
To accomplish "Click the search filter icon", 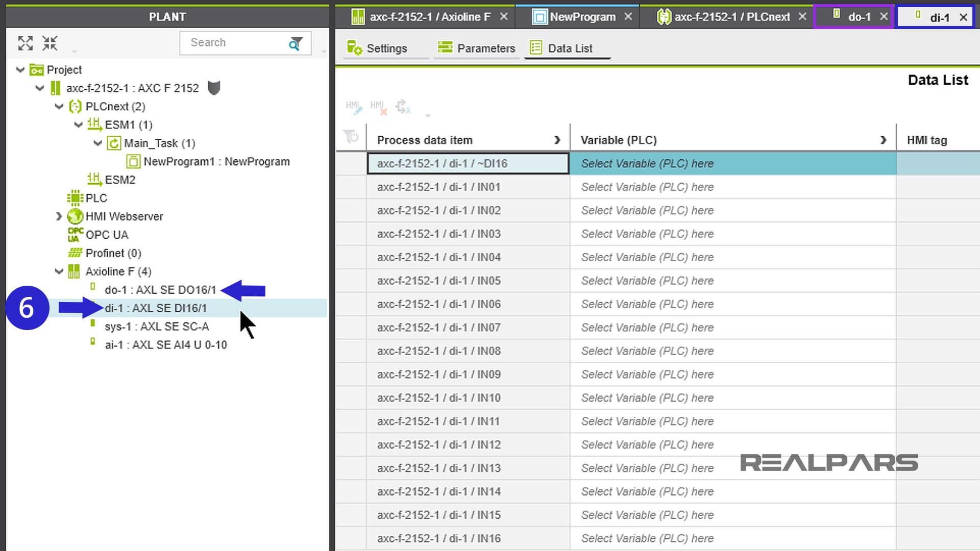I will pos(295,44).
